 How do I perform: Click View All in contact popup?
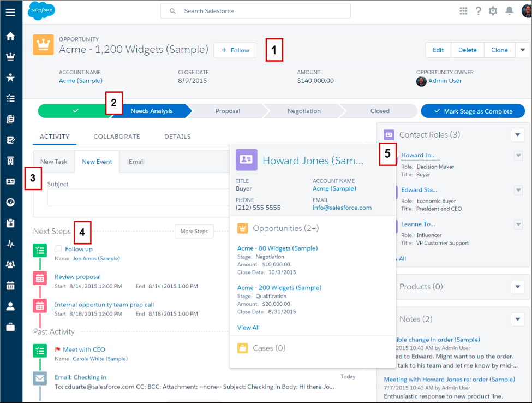[248, 327]
